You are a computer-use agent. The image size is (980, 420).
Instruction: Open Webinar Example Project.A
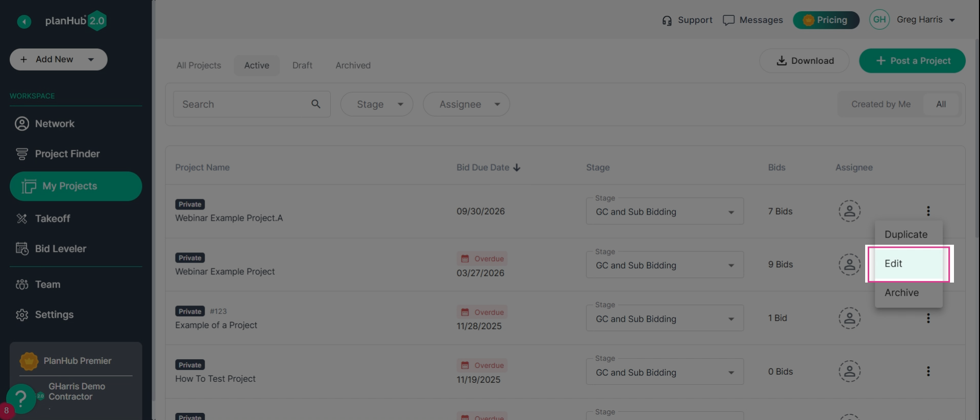click(x=229, y=218)
